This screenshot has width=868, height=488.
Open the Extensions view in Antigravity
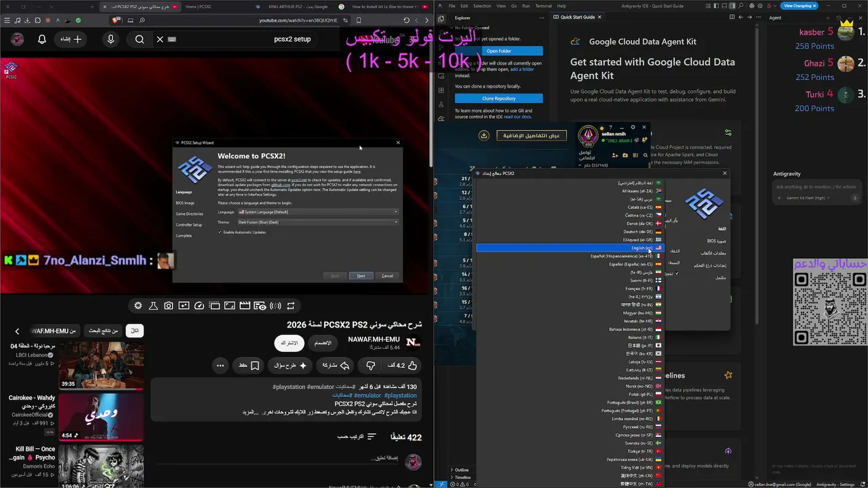[441, 90]
